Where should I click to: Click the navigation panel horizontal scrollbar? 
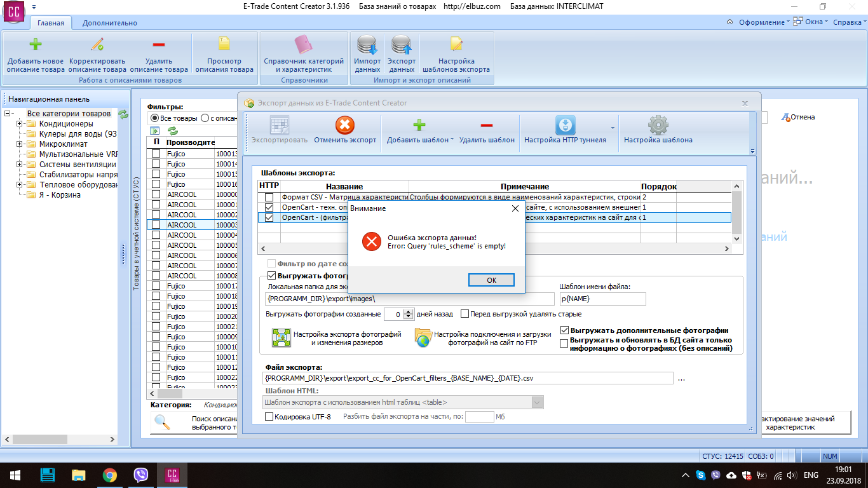coord(62,440)
